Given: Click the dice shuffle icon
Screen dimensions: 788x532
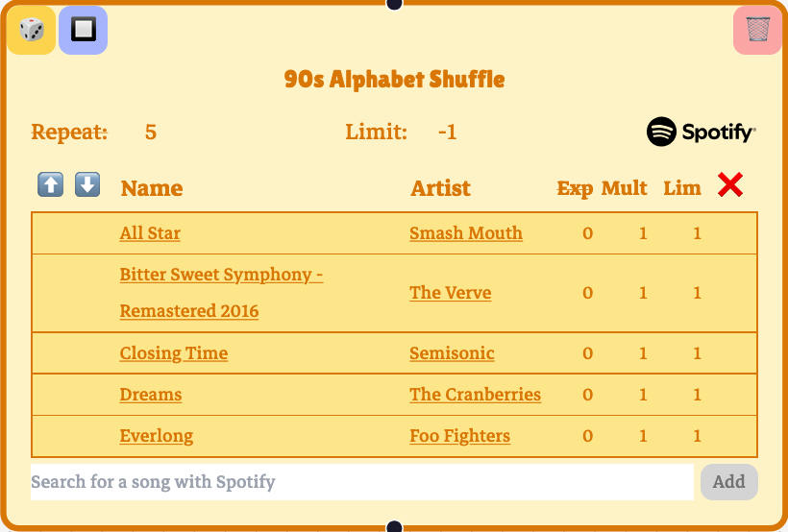Looking at the screenshot, I should pos(32,30).
